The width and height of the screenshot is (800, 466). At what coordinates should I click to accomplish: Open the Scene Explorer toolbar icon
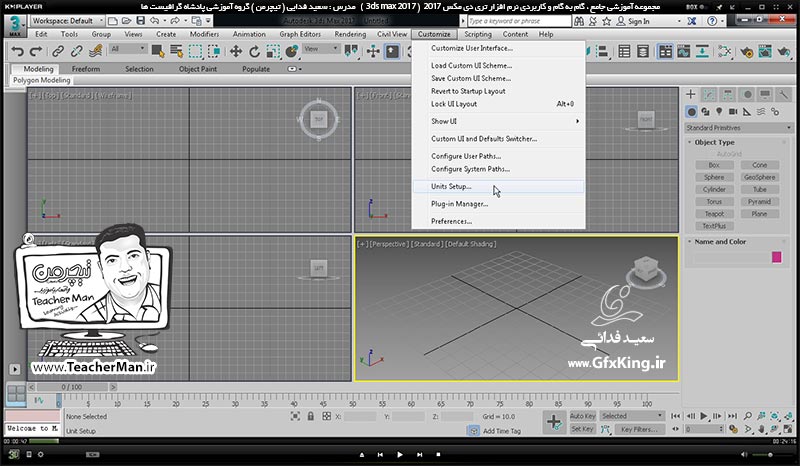point(624,52)
